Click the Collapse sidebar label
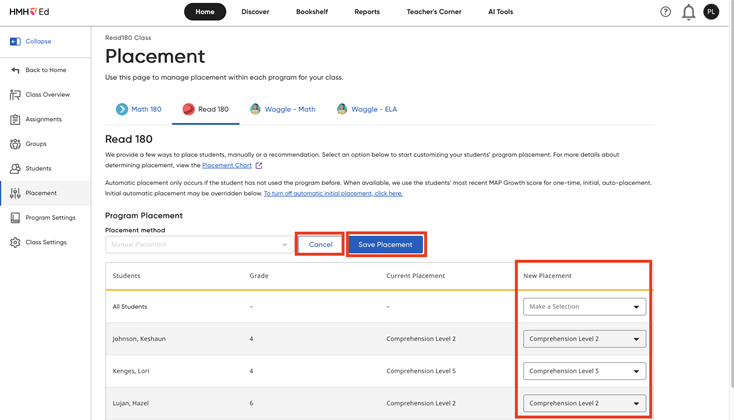This screenshot has height=420, width=734. click(x=38, y=41)
